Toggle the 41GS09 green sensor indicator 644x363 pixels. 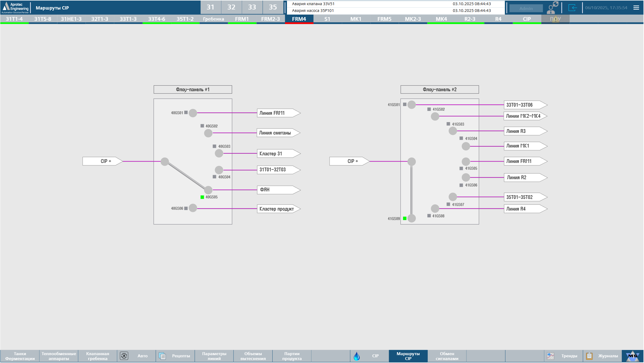pos(405,218)
